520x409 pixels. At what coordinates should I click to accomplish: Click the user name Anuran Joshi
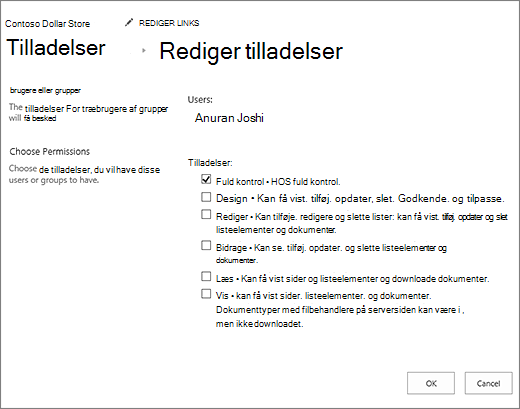point(229,118)
